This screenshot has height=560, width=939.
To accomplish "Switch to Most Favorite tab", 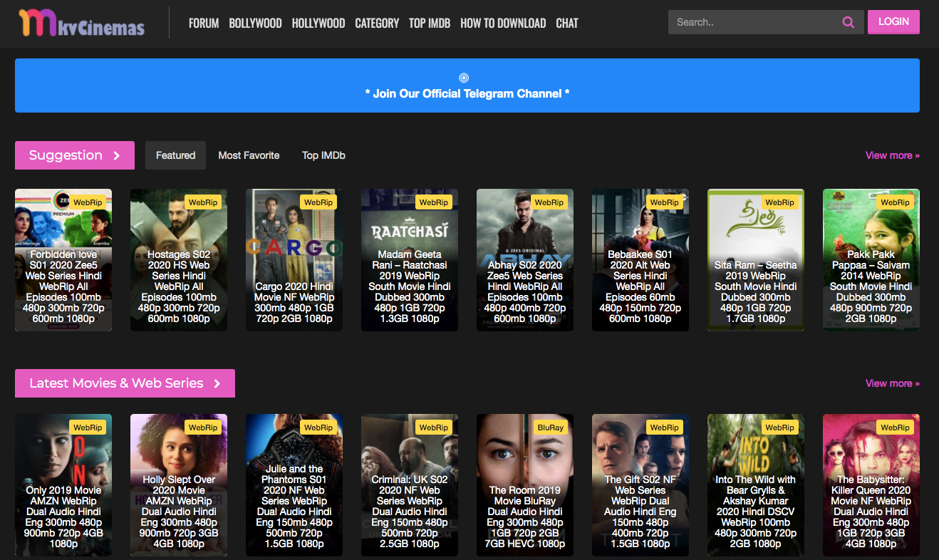I will [249, 155].
